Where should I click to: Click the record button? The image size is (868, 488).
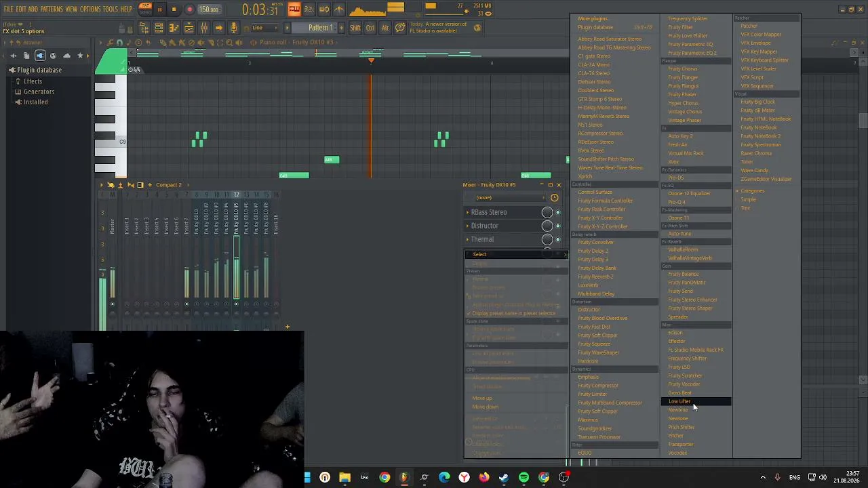[189, 9]
